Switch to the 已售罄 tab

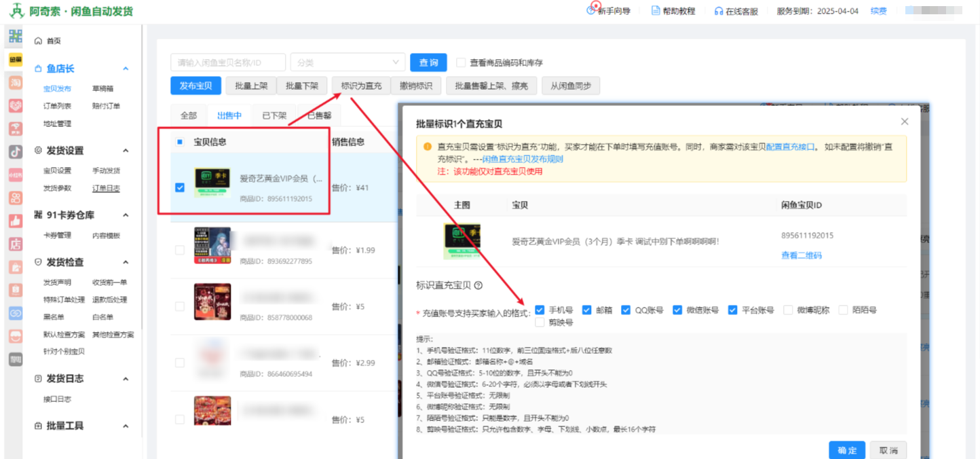tap(319, 115)
